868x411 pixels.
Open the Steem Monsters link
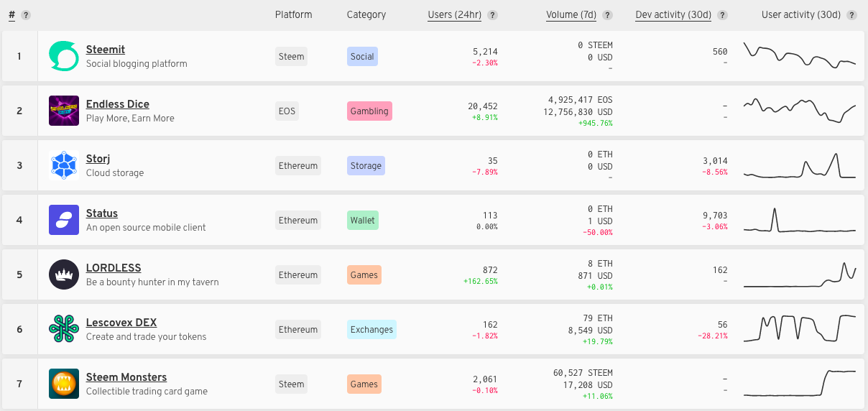coord(126,377)
